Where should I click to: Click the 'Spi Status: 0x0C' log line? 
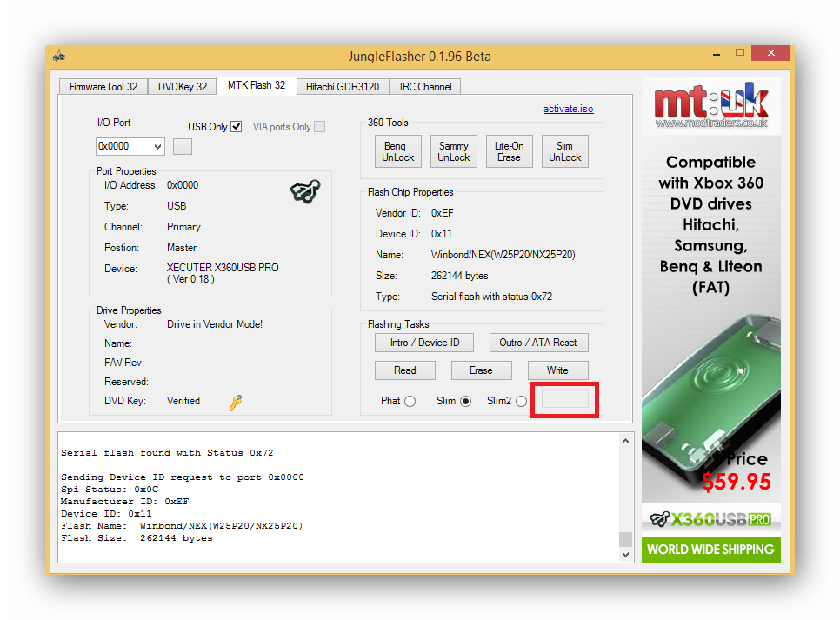[x=110, y=490]
